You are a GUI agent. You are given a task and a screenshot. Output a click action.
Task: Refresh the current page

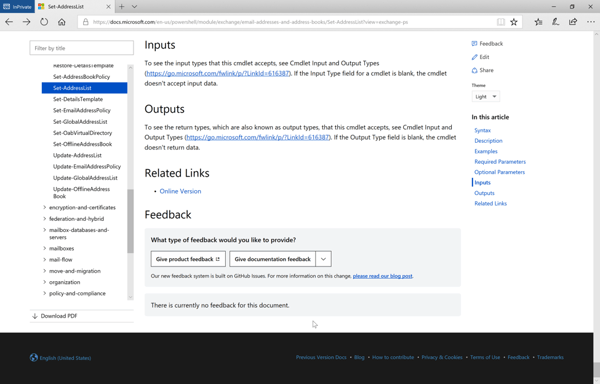[44, 22]
